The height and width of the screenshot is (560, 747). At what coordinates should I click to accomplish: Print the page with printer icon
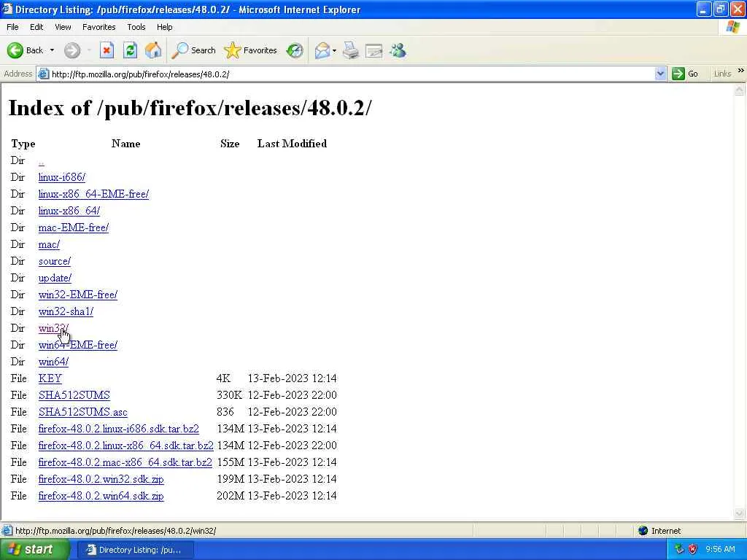pos(351,50)
